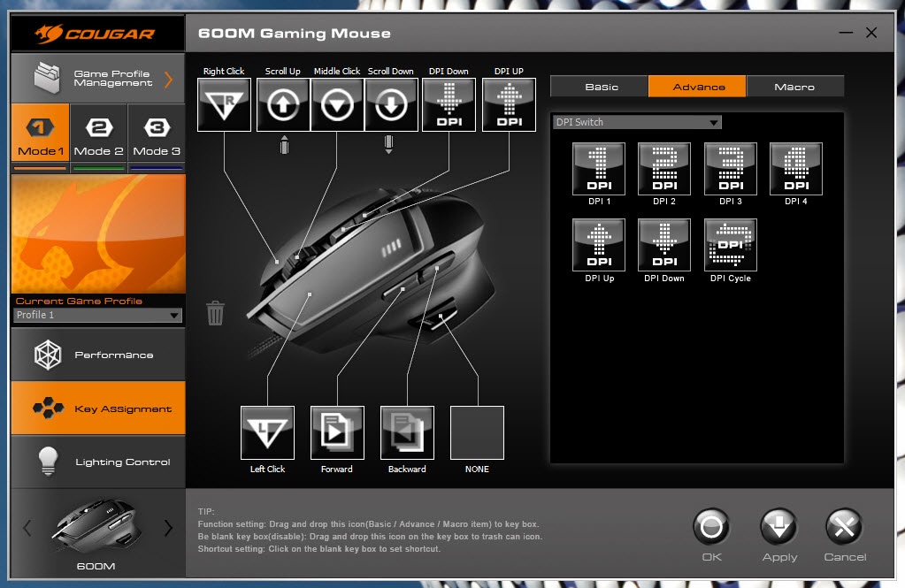905x588 pixels.
Task: Click the orange Cougar profile image
Action: click(x=98, y=233)
